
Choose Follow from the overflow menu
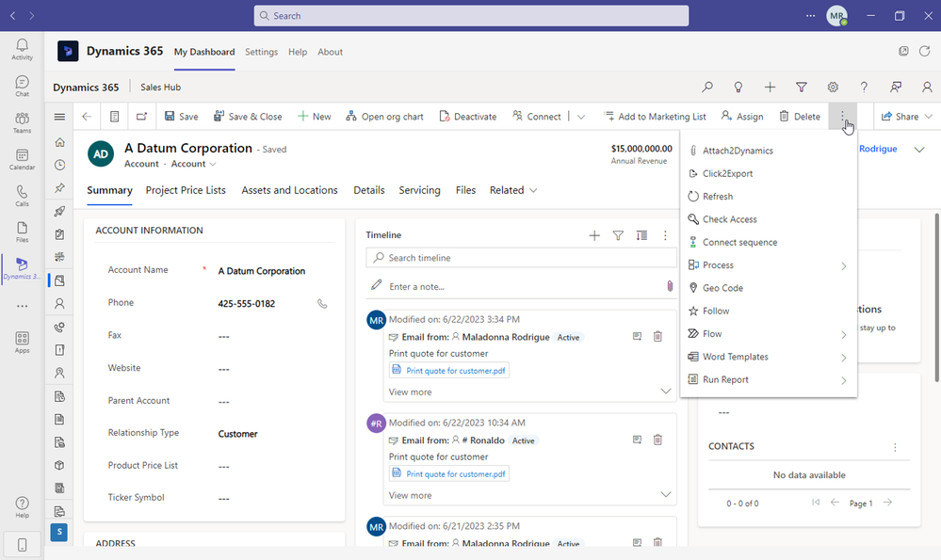tap(769, 311)
